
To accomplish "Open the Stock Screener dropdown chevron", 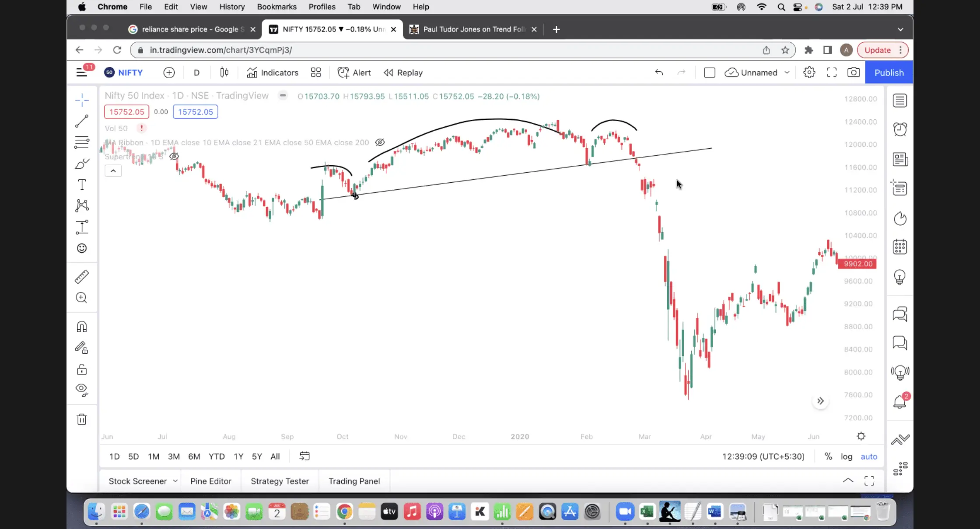I will click(175, 481).
